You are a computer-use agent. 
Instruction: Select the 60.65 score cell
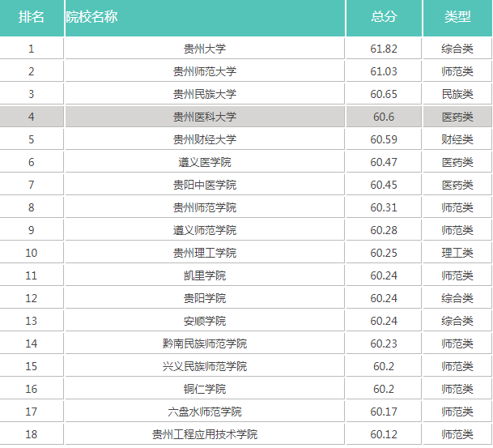pos(384,94)
